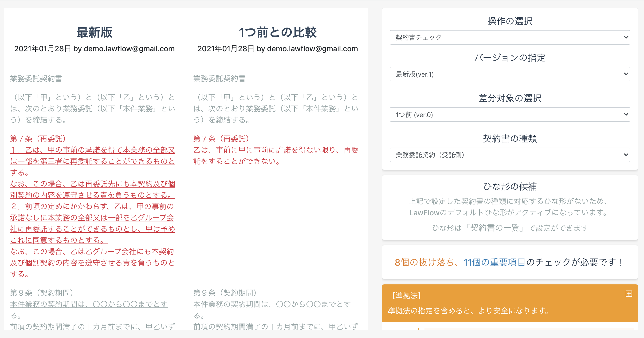Click the dropdown arrow beside 最新版(ver.1)

pyautogui.click(x=626, y=74)
